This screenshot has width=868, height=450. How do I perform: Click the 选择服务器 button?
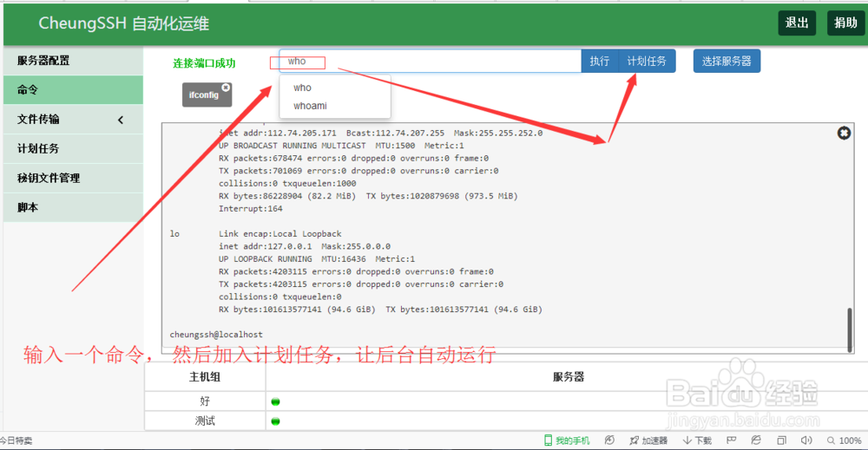click(x=727, y=61)
